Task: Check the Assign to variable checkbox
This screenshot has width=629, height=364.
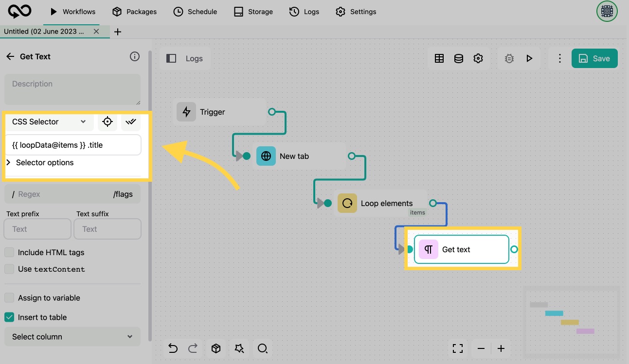Action: coord(9,298)
